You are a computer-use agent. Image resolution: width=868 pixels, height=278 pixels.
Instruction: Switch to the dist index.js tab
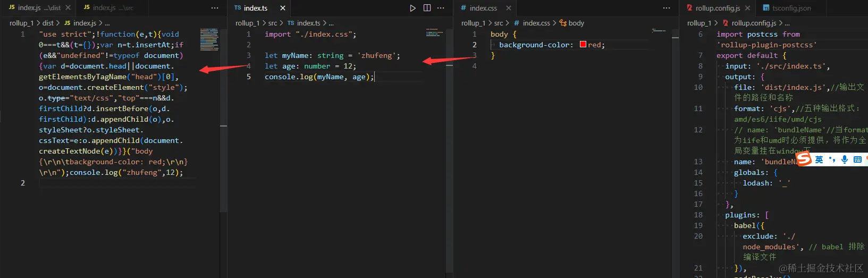click(39, 8)
